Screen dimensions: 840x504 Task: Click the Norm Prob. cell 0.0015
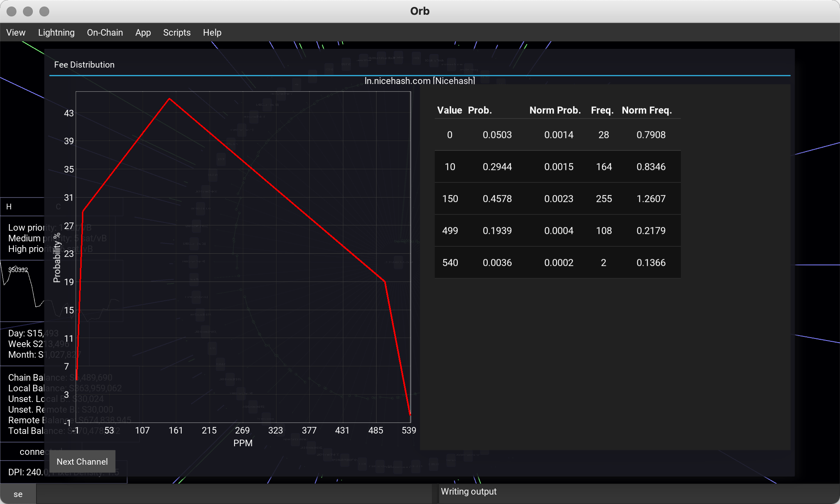[x=559, y=167]
